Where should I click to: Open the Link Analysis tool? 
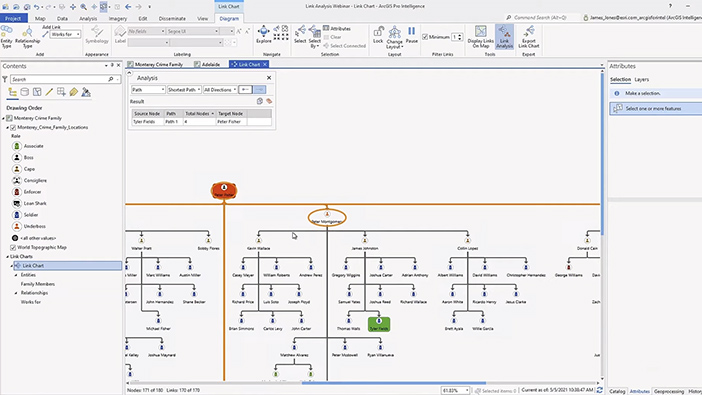(504, 36)
